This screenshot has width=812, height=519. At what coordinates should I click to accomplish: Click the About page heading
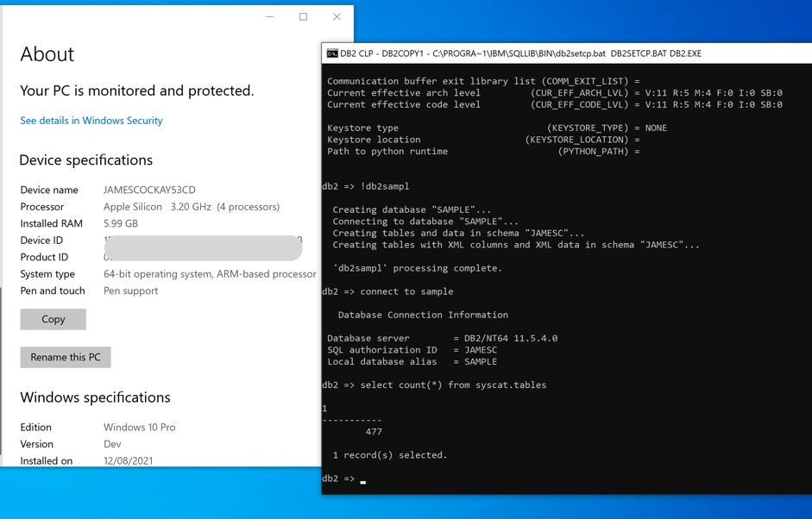(47, 54)
